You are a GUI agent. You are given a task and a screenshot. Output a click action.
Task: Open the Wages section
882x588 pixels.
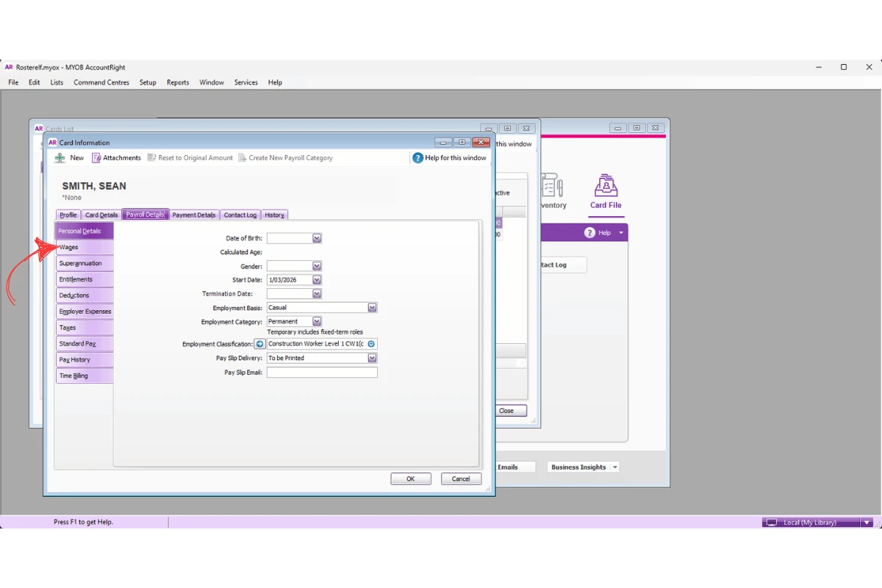click(x=84, y=247)
